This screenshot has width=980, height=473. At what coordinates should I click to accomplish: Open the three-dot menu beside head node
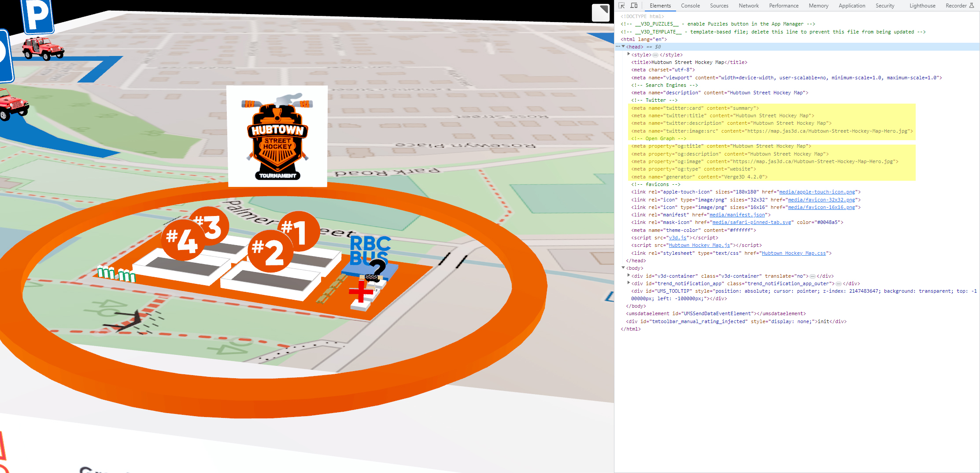pyautogui.click(x=618, y=47)
